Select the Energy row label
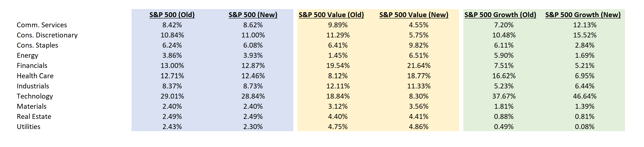 pos(27,55)
